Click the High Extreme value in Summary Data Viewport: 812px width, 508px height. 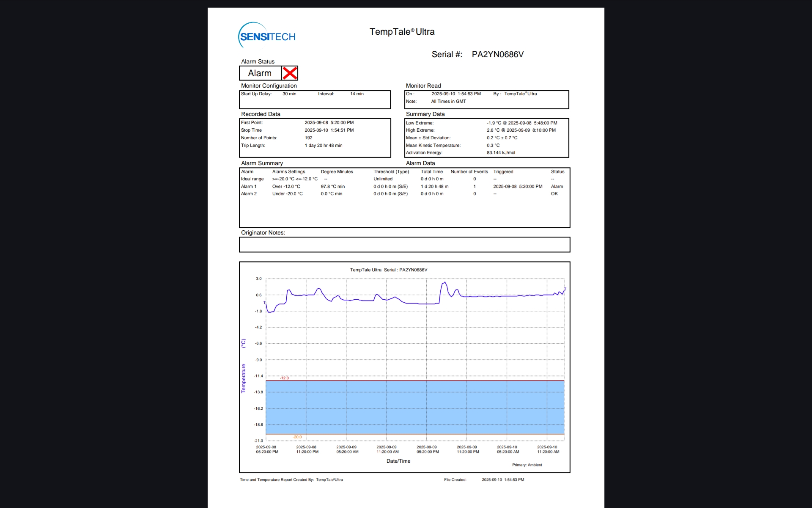[521, 130]
